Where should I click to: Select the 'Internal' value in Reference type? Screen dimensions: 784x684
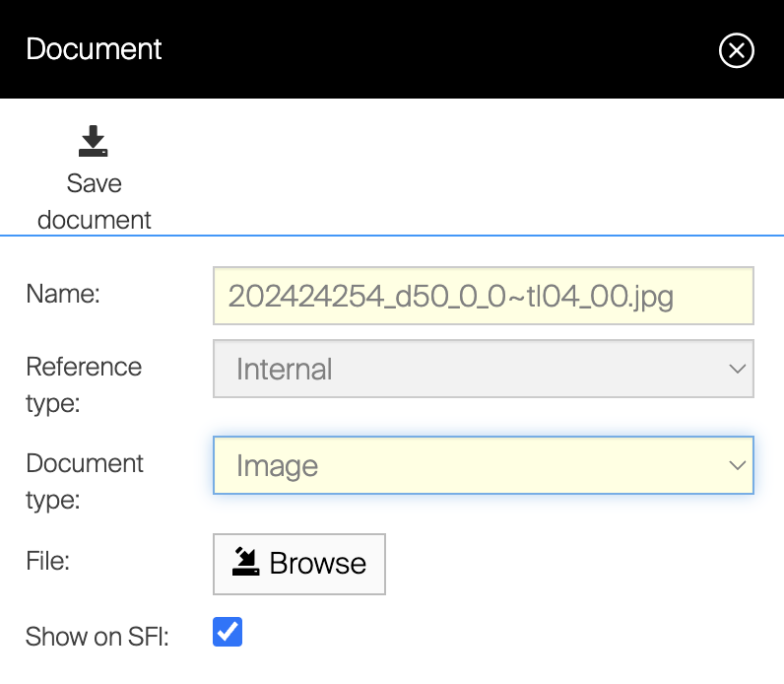point(285,370)
